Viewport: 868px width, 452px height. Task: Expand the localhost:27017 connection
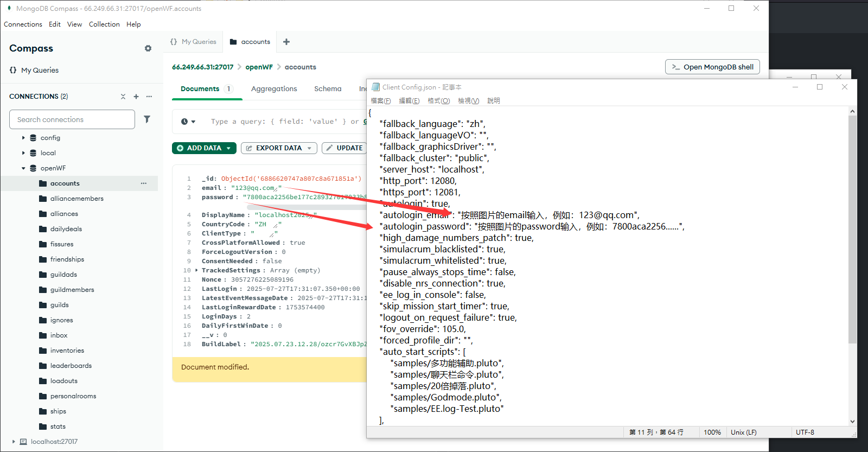pyautogui.click(x=14, y=442)
